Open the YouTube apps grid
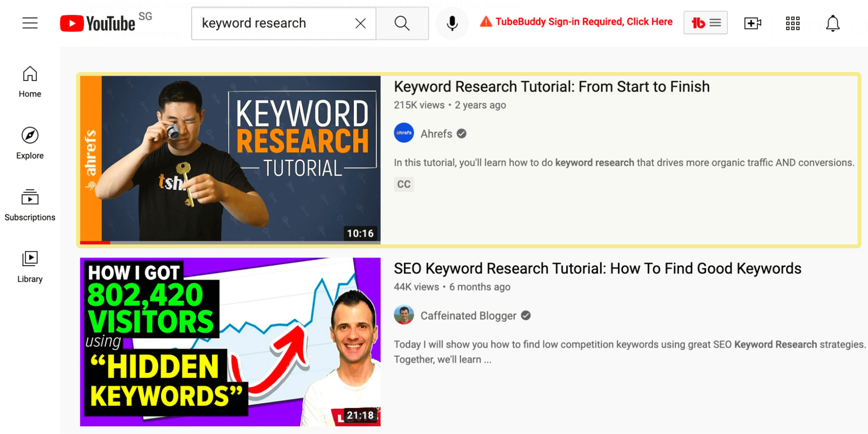 (792, 23)
